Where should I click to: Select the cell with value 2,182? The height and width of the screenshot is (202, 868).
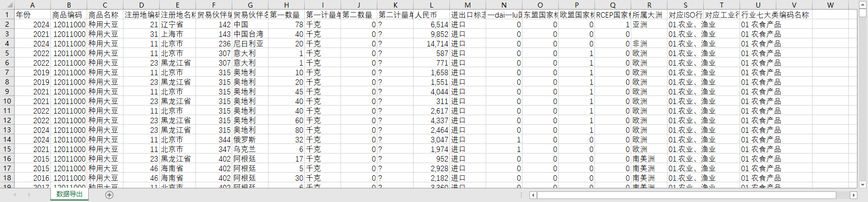click(432, 178)
